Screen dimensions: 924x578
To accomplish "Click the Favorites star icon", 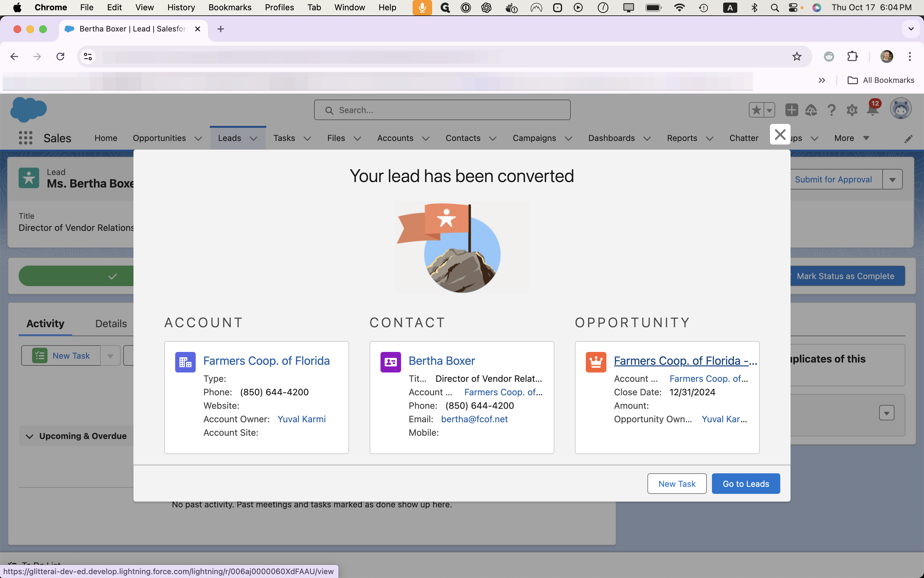I will tap(757, 110).
